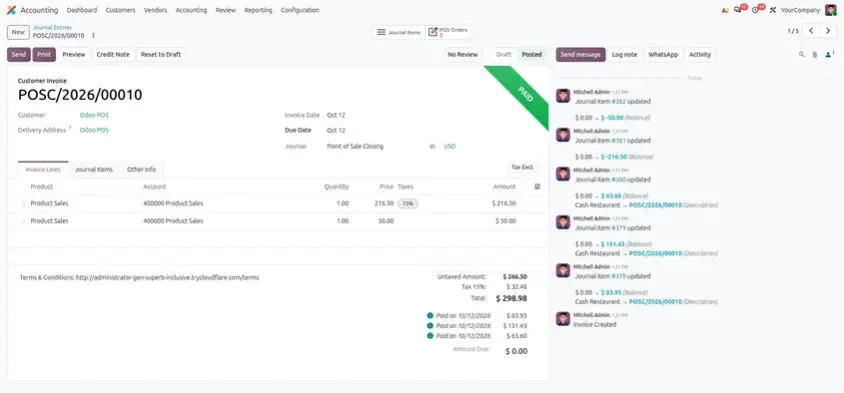Viewport: 844px width, 393px height.
Task: Click the USD currency link
Action: (449, 146)
